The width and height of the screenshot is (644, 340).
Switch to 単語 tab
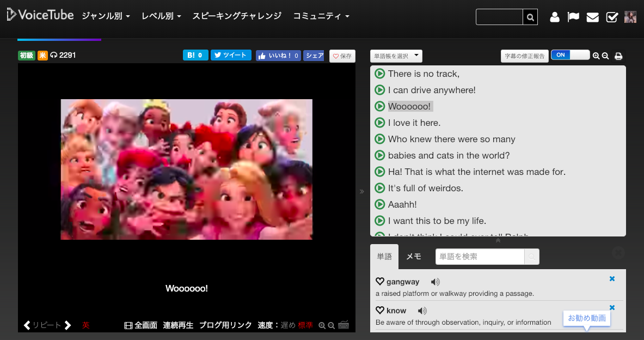click(384, 257)
